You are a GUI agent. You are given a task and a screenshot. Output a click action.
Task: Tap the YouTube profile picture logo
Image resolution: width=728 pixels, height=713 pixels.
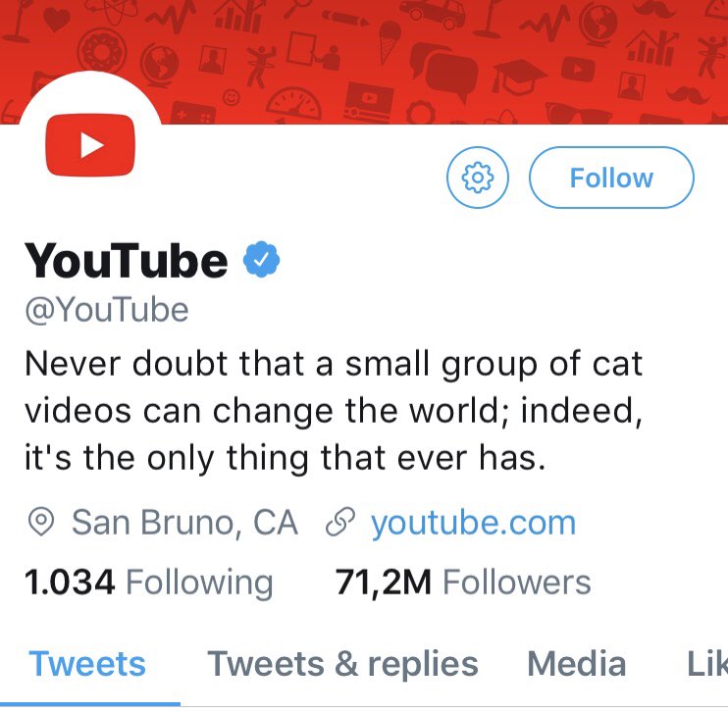[90, 145]
